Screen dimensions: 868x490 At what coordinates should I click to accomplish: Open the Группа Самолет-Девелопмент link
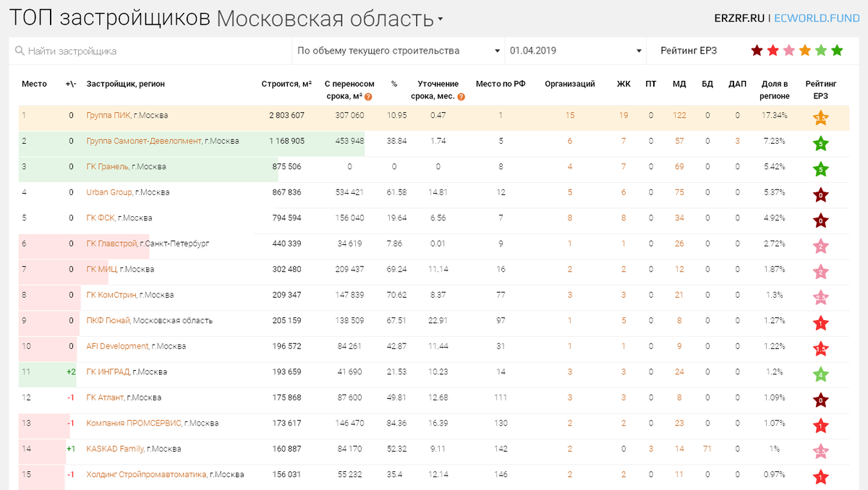[x=144, y=141]
